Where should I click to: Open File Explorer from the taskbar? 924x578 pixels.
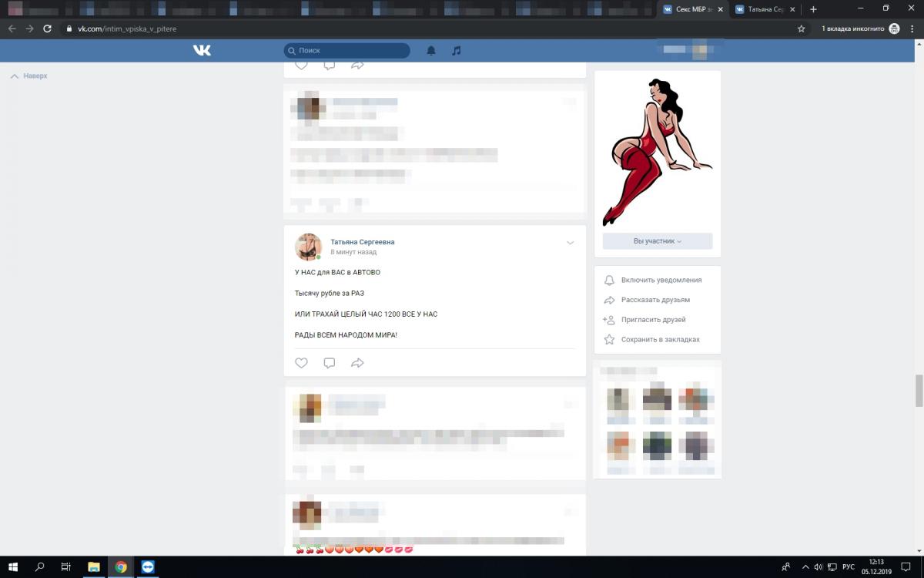tap(93, 566)
